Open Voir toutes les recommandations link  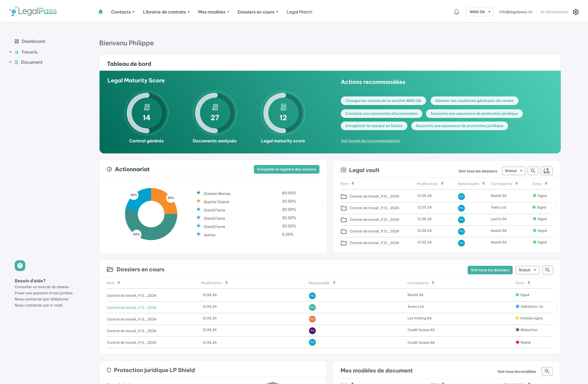(370, 141)
